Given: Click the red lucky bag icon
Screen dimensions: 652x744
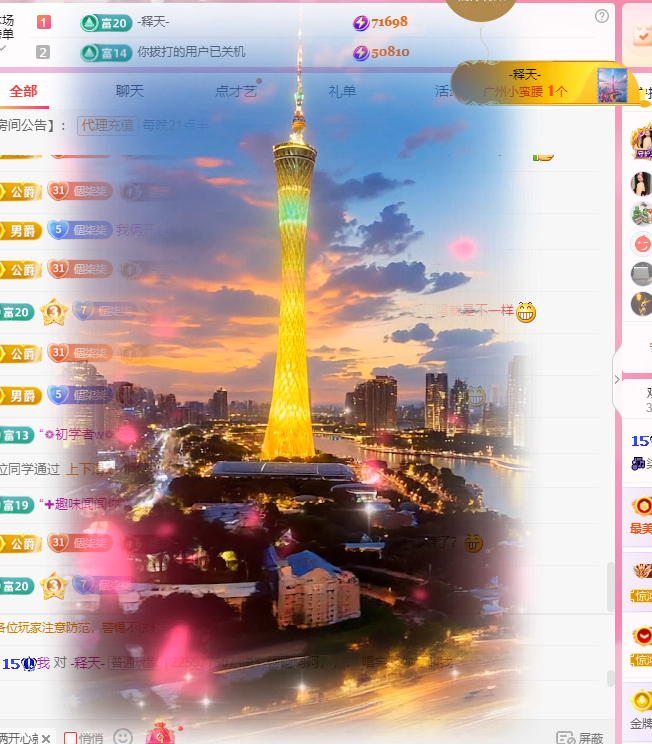Looking at the screenshot, I should (x=160, y=734).
